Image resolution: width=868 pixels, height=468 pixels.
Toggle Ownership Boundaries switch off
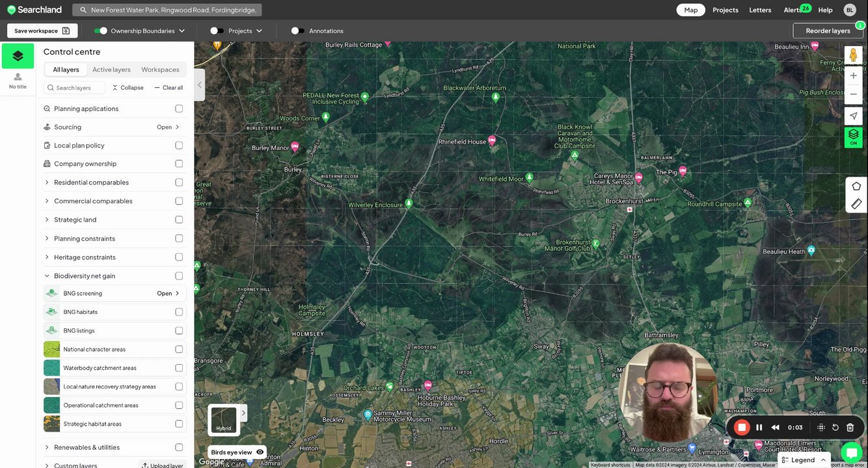[x=100, y=31]
